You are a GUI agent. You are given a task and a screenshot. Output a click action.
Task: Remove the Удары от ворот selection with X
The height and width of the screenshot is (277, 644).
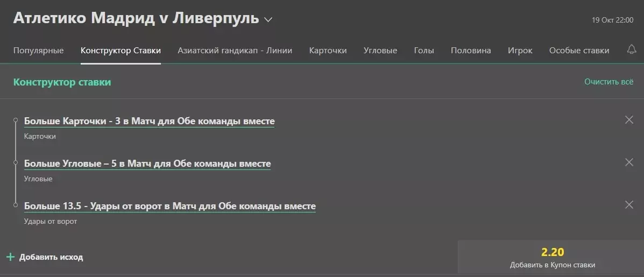tap(629, 205)
